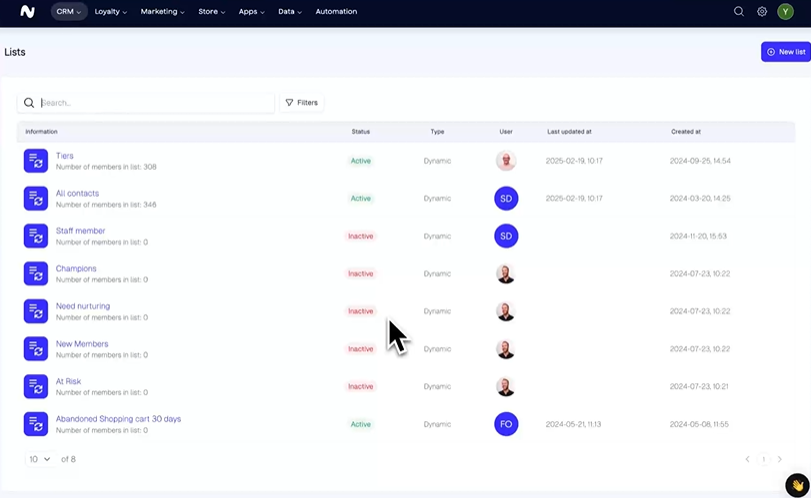Open the Champions list link
Viewport: 811px width, 498px height.
click(76, 268)
